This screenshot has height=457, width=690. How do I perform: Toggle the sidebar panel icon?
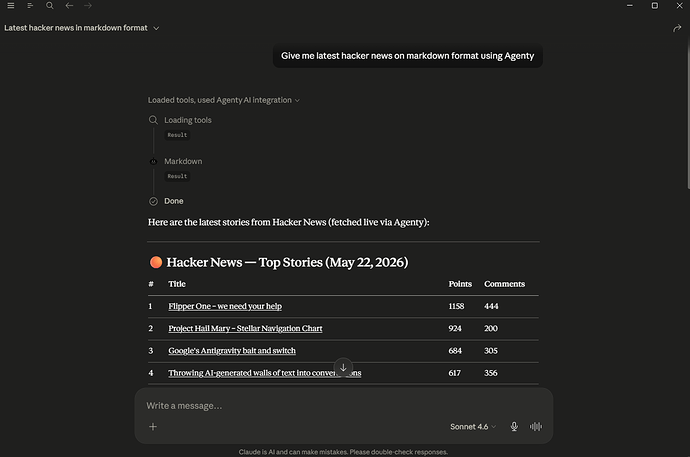30,6
